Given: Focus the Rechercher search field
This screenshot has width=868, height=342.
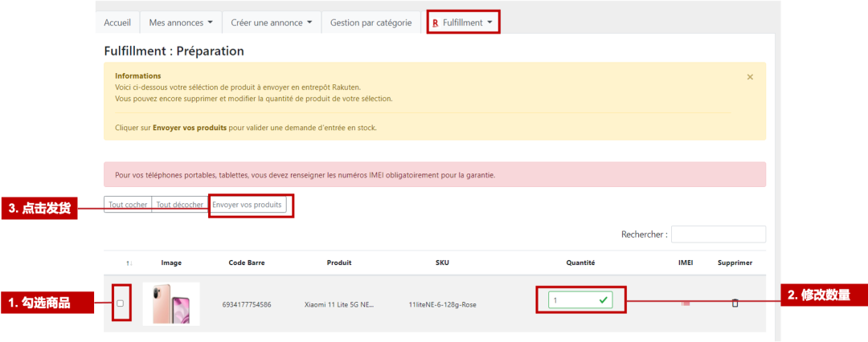Looking at the screenshot, I should [718, 234].
